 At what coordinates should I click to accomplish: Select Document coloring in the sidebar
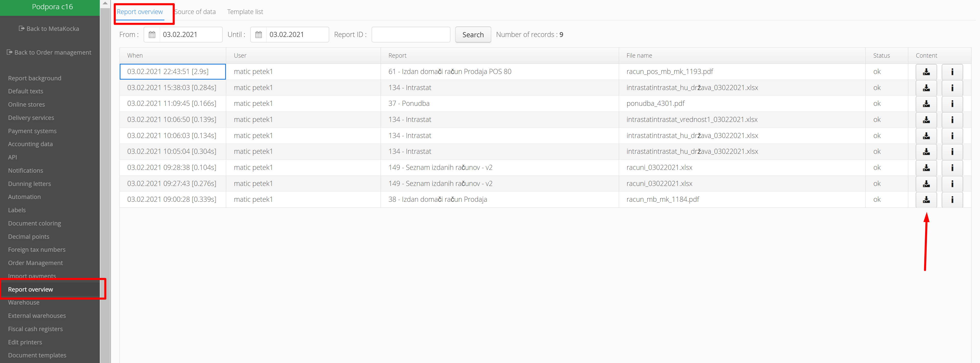tap(35, 223)
